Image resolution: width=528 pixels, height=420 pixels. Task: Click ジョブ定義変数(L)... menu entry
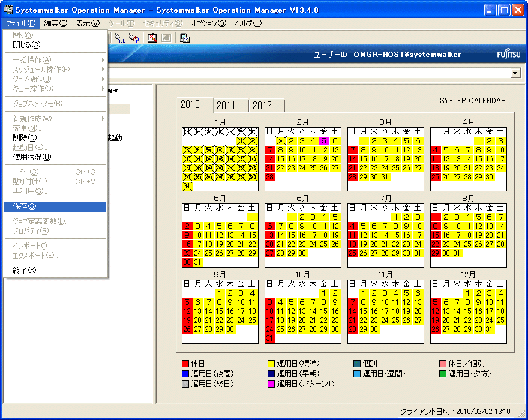tap(55, 221)
